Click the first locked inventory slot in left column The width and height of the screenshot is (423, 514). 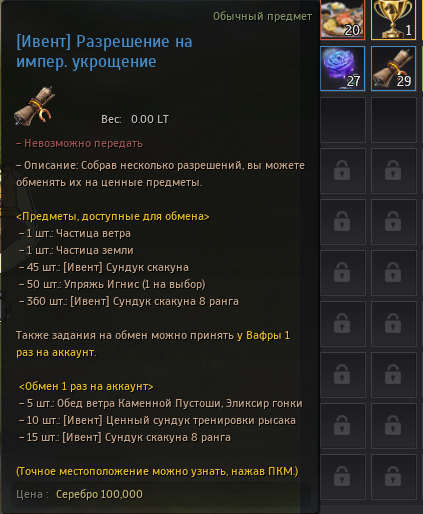click(343, 171)
